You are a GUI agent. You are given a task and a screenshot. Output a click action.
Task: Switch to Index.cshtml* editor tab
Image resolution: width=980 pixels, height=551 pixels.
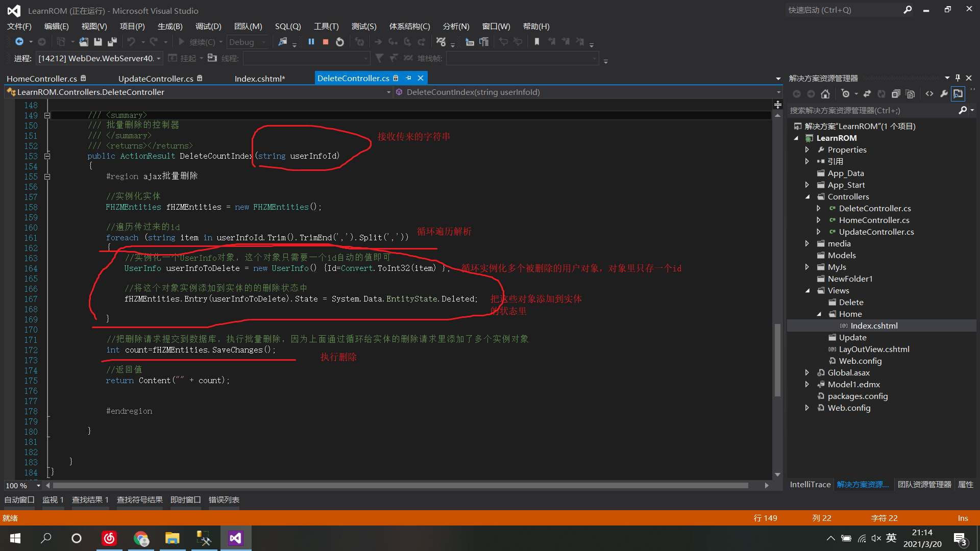260,79
